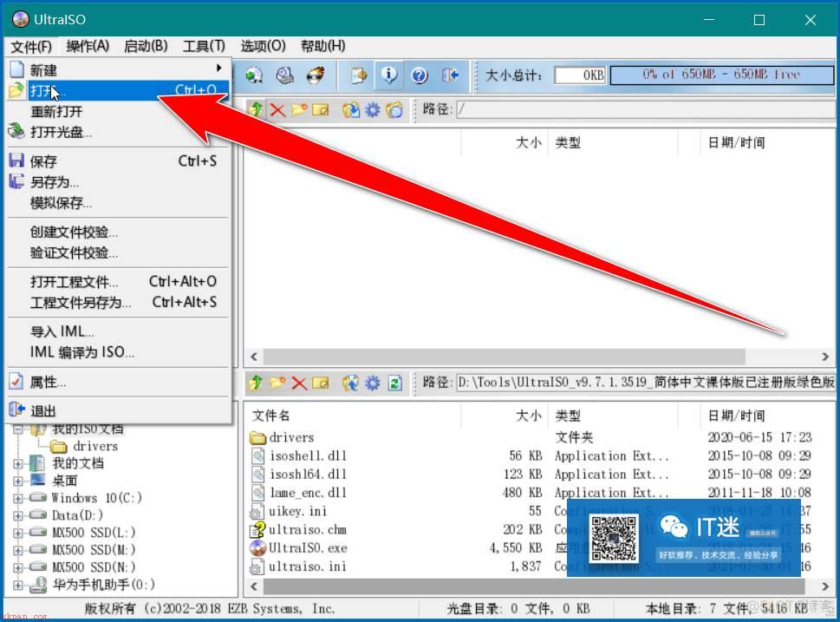Choose 导入 IML... from the File menu
Image resolution: width=840 pixels, height=622 pixels.
tap(119, 331)
